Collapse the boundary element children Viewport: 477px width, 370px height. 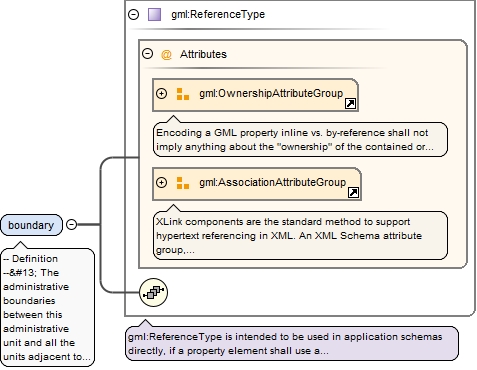point(71,224)
